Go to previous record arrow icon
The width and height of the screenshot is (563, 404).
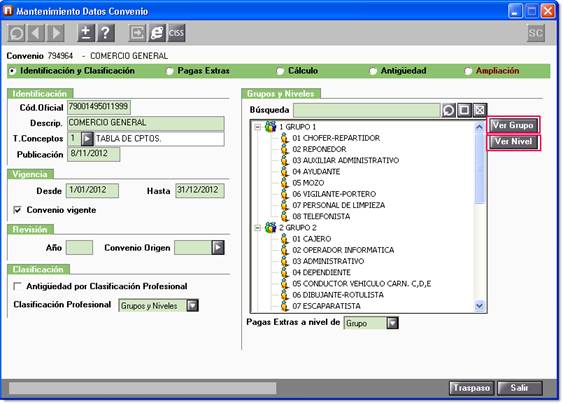point(36,33)
